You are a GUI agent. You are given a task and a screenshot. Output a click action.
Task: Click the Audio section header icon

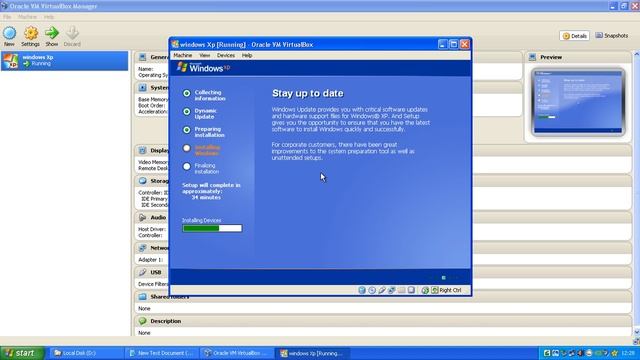(x=142, y=217)
